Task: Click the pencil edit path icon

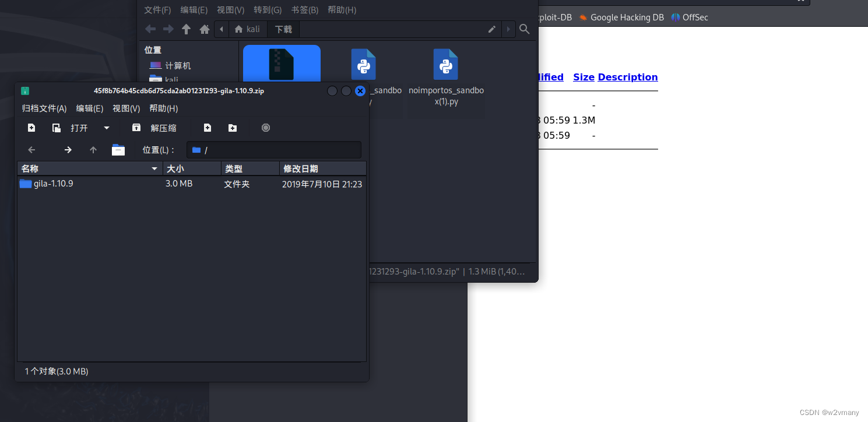Action: tap(492, 29)
